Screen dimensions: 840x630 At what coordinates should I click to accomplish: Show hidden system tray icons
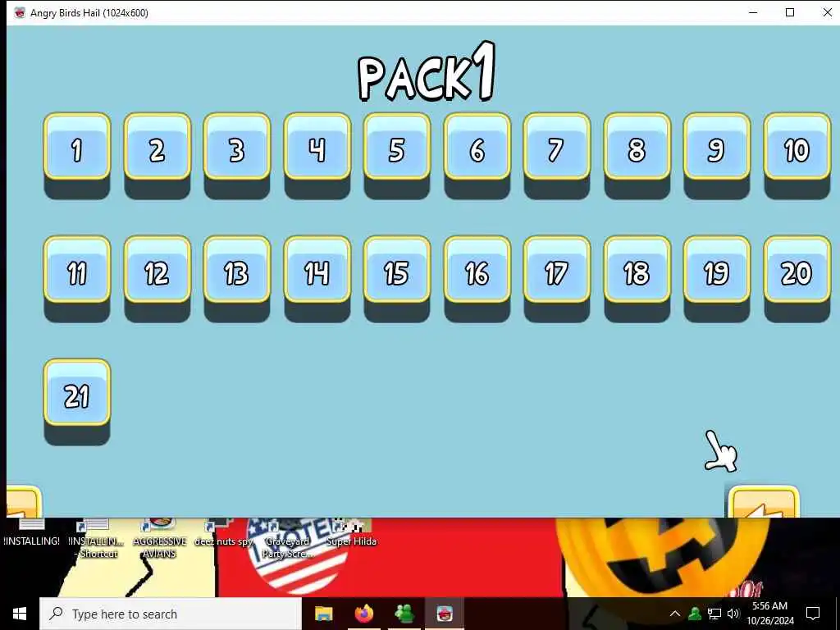point(675,614)
